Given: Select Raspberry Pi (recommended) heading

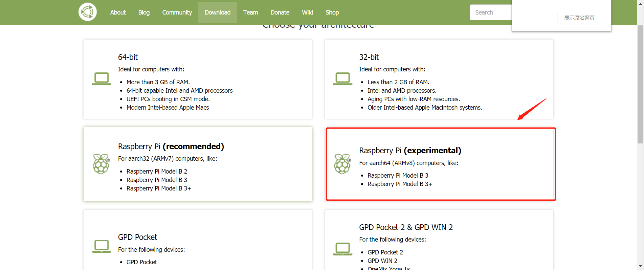Looking at the screenshot, I should coord(171,147).
